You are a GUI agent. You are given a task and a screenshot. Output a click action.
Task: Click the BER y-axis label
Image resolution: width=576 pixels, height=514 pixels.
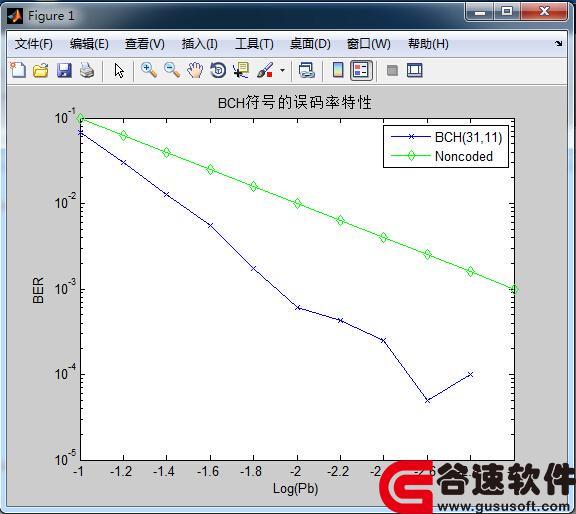pos(38,290)
